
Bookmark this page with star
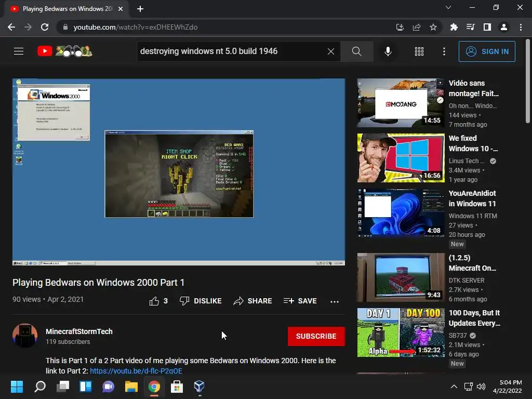tap(433, 27)
